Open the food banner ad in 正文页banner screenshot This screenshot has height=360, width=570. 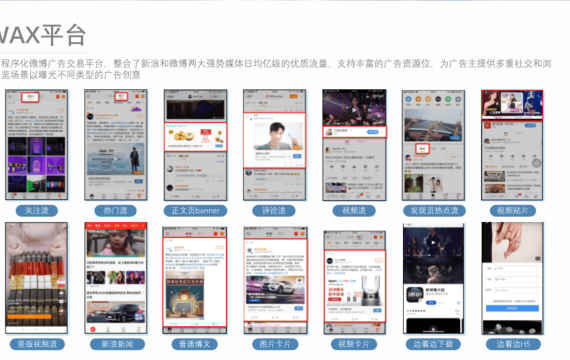tap(196, 137)
